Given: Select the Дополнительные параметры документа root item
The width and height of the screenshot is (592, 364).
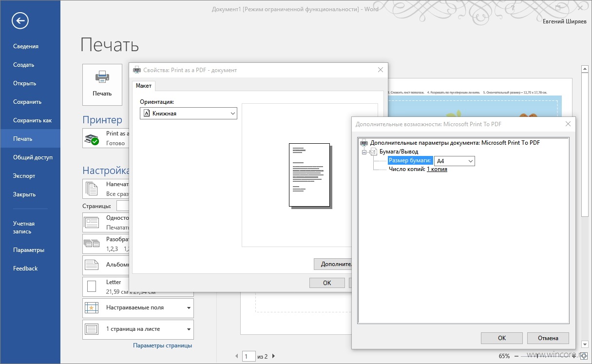Looking at the screenshot, I should (455, 143).
